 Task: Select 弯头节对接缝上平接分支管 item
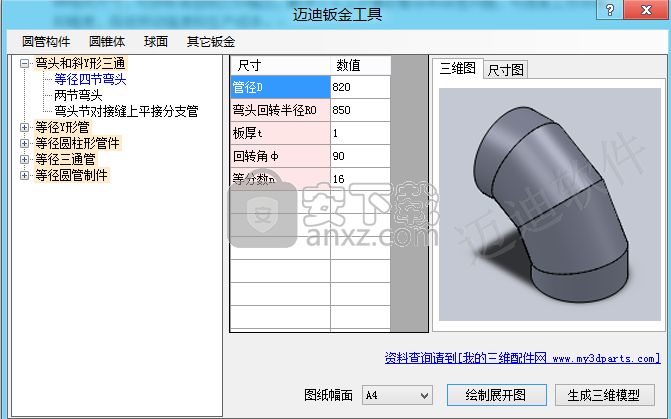click(x=126, y=111)
